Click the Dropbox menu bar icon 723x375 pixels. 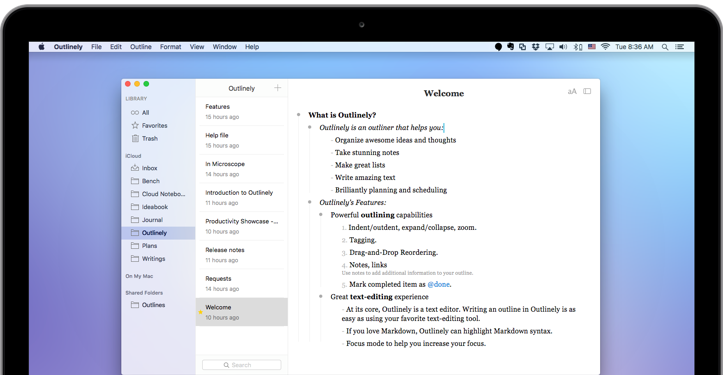535,47
